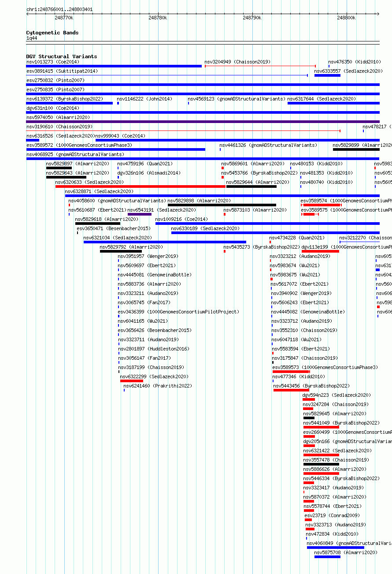Click nsv6328871 (Sedlazeck2020) label

tap(99, 191)
